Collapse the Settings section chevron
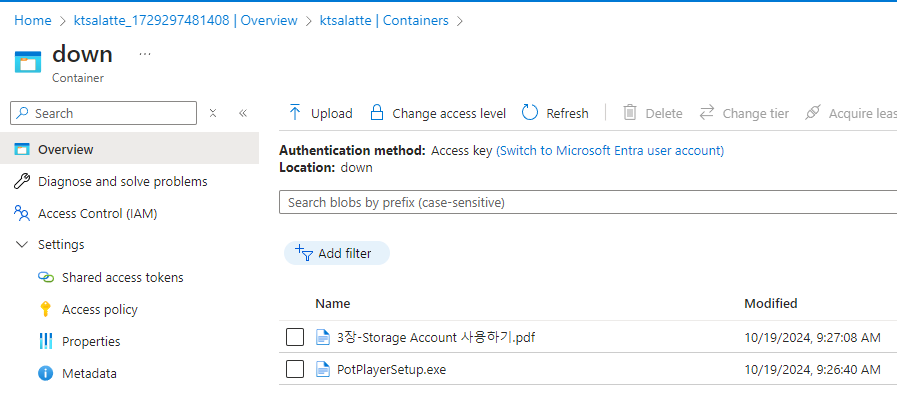Viewport: 897px width, 408px height. point(22,245)
